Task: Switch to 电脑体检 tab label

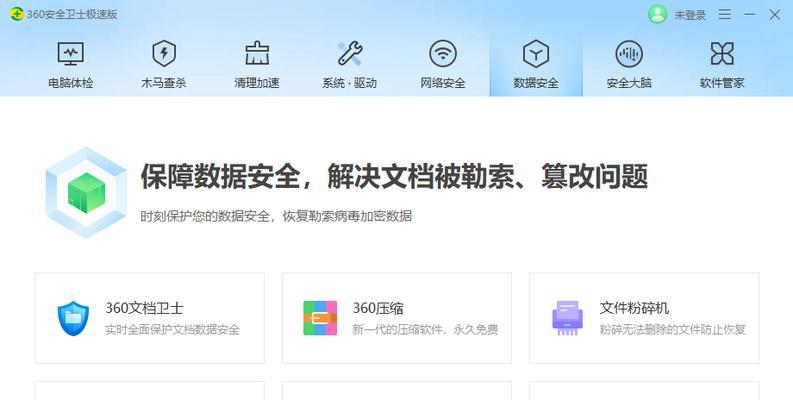Action: click(x=71, y=83)
